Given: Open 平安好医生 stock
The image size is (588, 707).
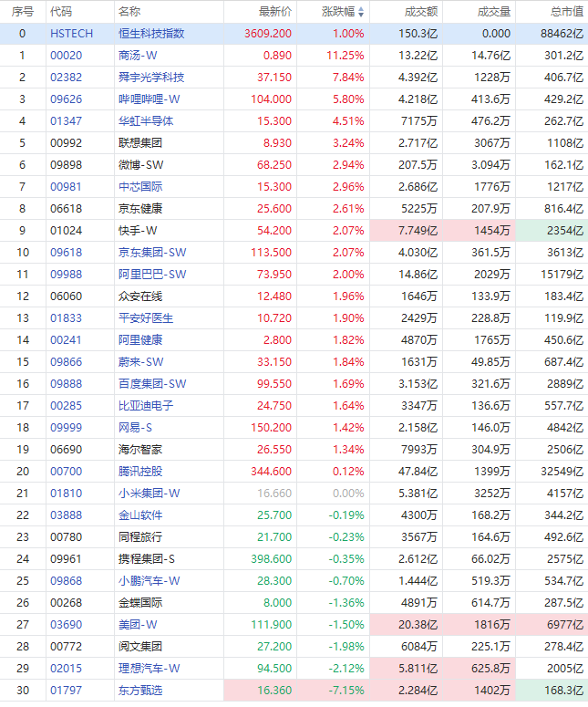Looking at the screenshot, I should point(146,318).
